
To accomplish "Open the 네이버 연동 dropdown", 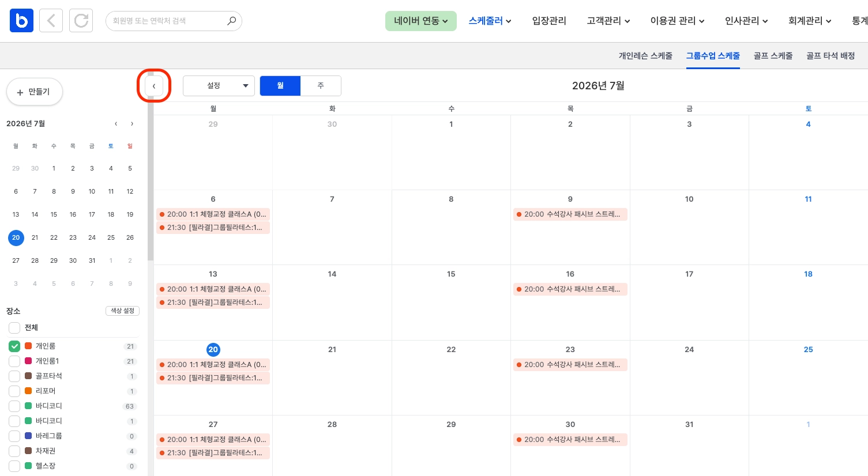I will click(421, 21).
